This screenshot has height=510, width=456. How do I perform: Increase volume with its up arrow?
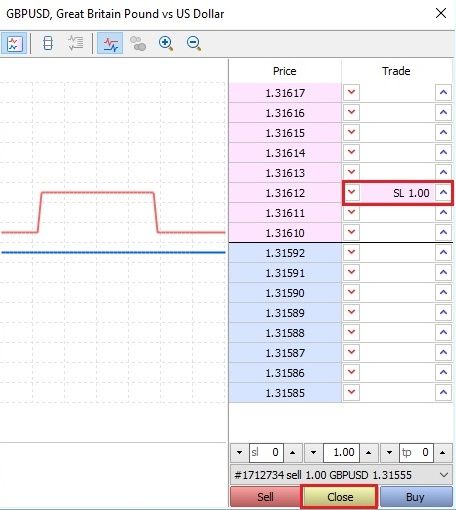coord(369,452)
